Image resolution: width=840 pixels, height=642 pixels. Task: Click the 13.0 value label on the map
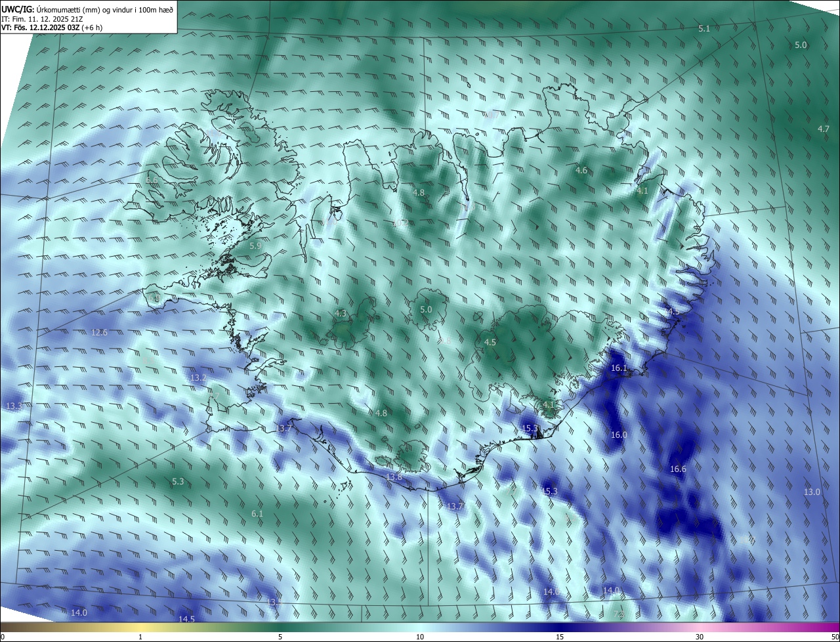click(x=812, y=492)
